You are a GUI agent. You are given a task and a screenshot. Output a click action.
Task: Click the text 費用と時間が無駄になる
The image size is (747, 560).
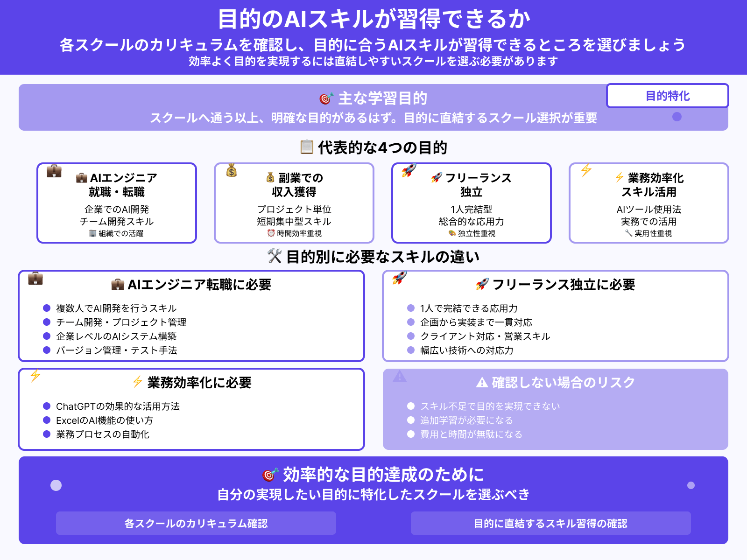pyautogui.click(x=471, y=434)
